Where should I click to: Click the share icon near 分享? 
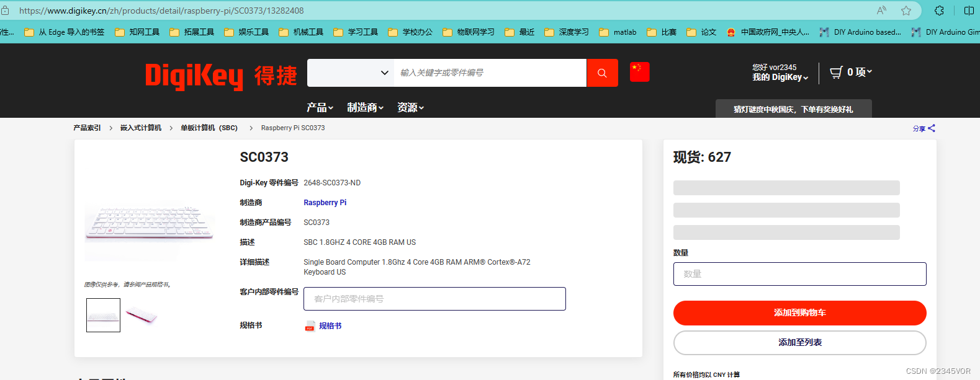[932, 128]
